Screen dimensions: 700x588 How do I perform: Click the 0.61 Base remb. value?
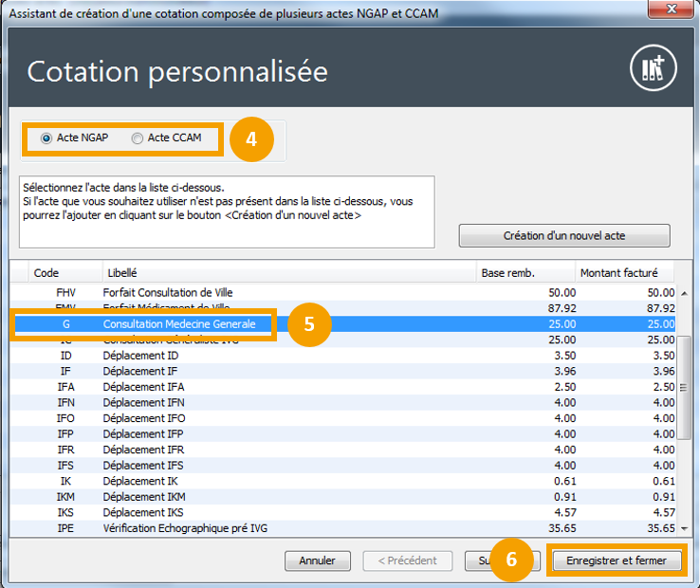[x=565, y=481]
